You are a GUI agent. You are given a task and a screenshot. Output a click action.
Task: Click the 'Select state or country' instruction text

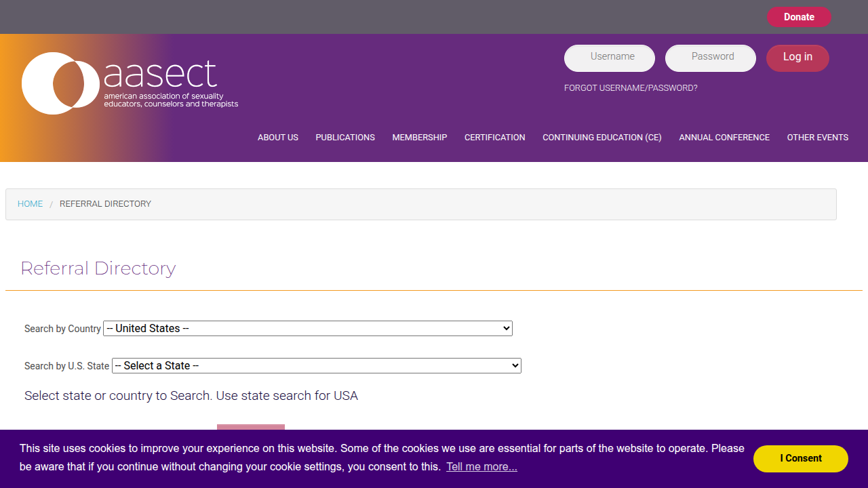[191, 396]
